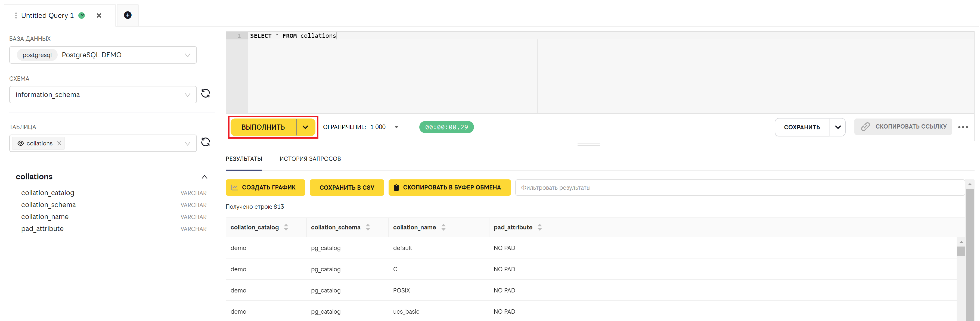
Task: Toggle eye icon on collations table
Action: (x=21, y=144)
